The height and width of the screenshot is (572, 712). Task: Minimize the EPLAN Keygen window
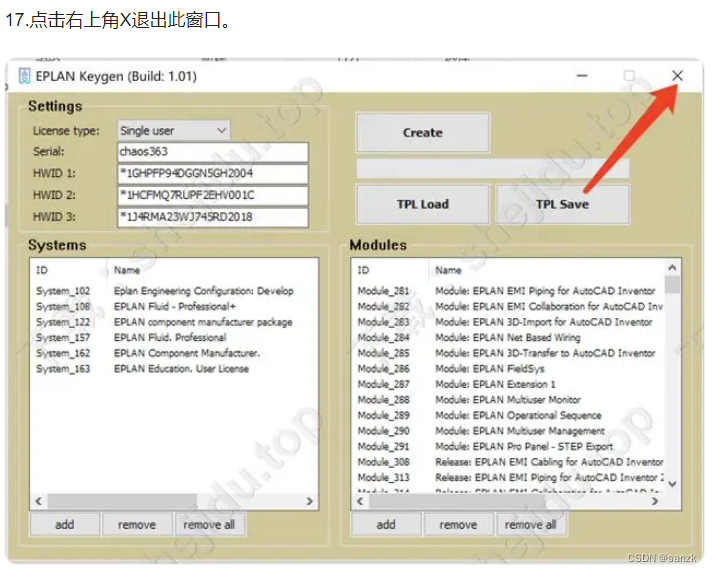tap(582, 76)
